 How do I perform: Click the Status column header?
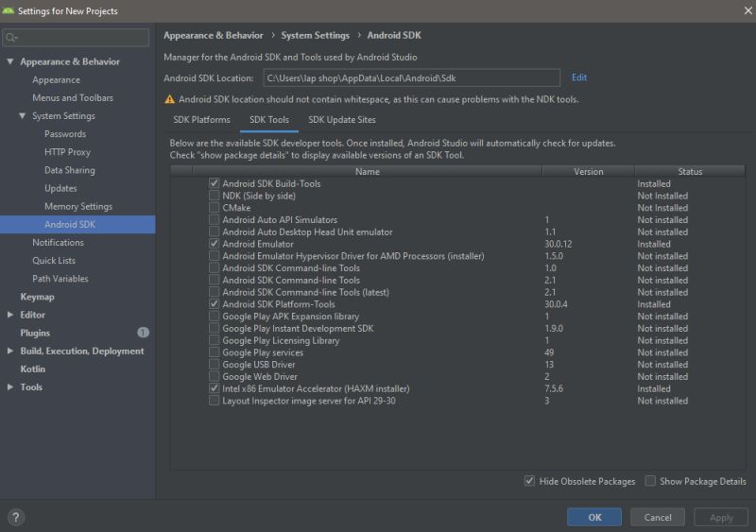coord(690,171)
